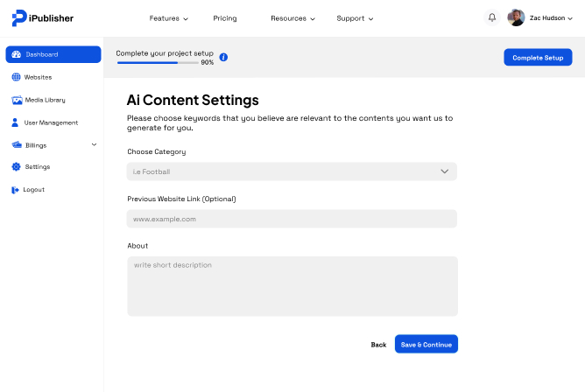Expand the Billings submenu chevron
The image size is (585, 392).
94,144
